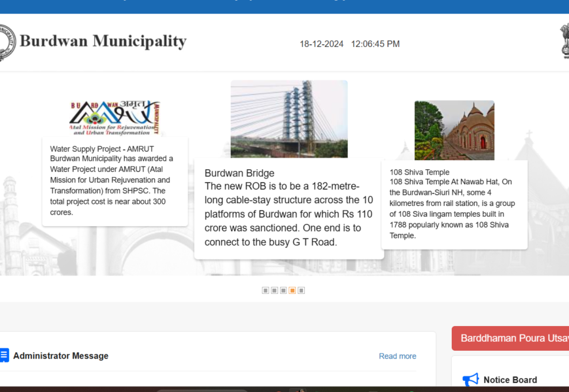Screen dimensions: 569x392
Task: Click the AMRUT Atal Mission logo image
Action: point(115,118)
